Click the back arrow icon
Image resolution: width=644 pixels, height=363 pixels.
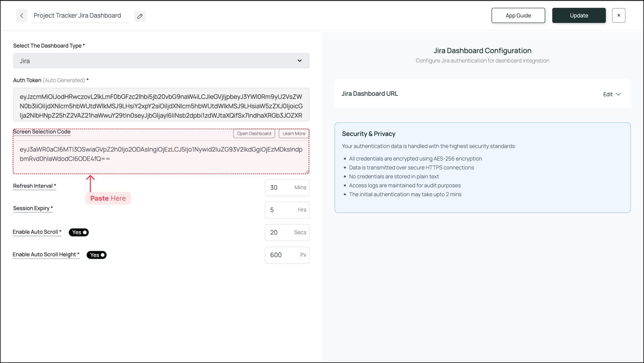(22, 16)
